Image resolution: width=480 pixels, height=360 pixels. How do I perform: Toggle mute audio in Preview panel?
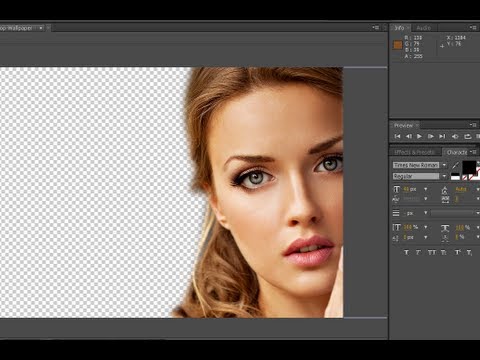click(455, 136)
